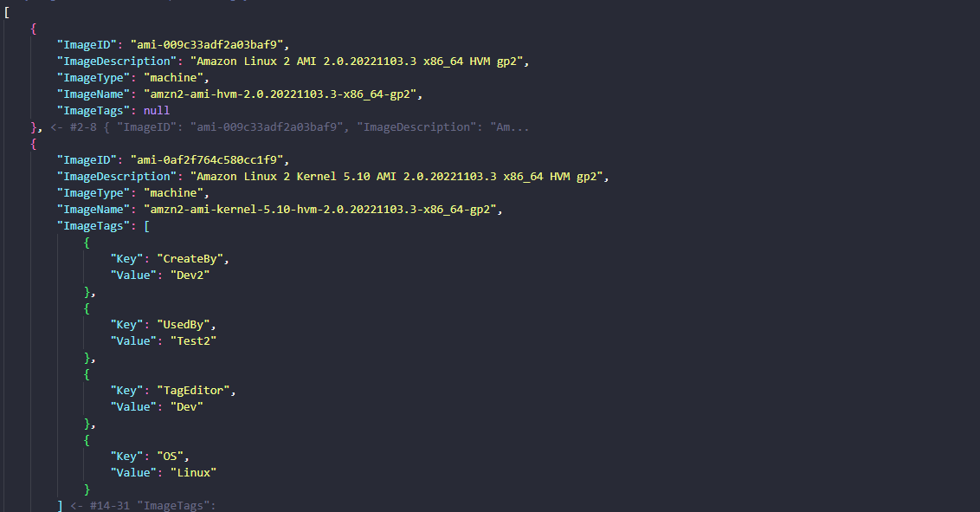This screenshot has height=512, width=980.
Task: Click the top-level opening square bracket
Action: [x=7, y=12]
